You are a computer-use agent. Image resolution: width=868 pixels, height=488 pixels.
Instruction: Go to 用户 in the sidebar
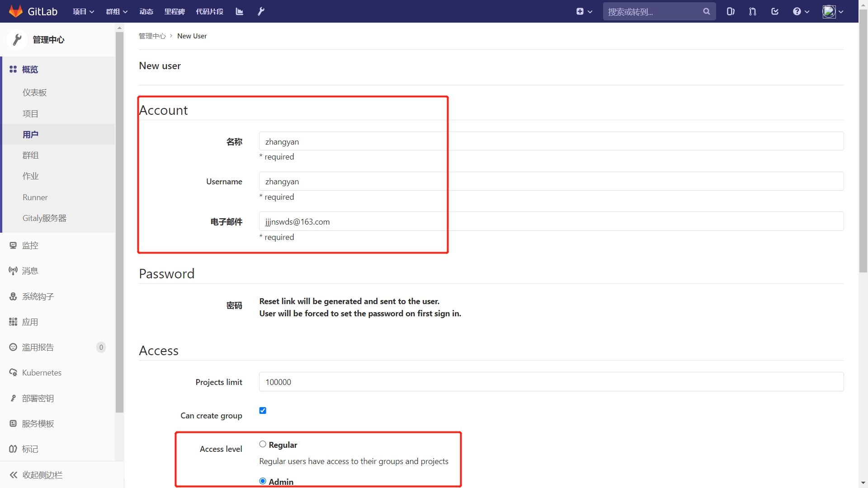click(31, 135)
